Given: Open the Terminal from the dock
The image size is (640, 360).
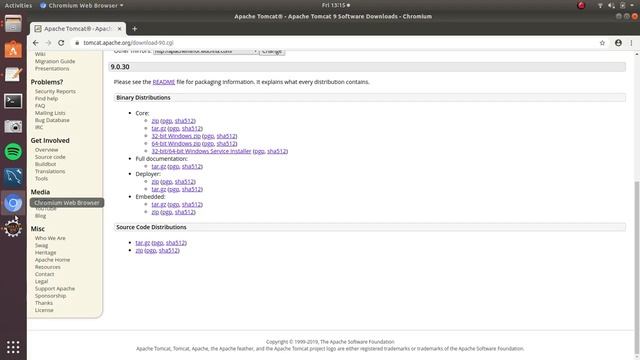Looking at the screenshot, I should tap(13, 101).
